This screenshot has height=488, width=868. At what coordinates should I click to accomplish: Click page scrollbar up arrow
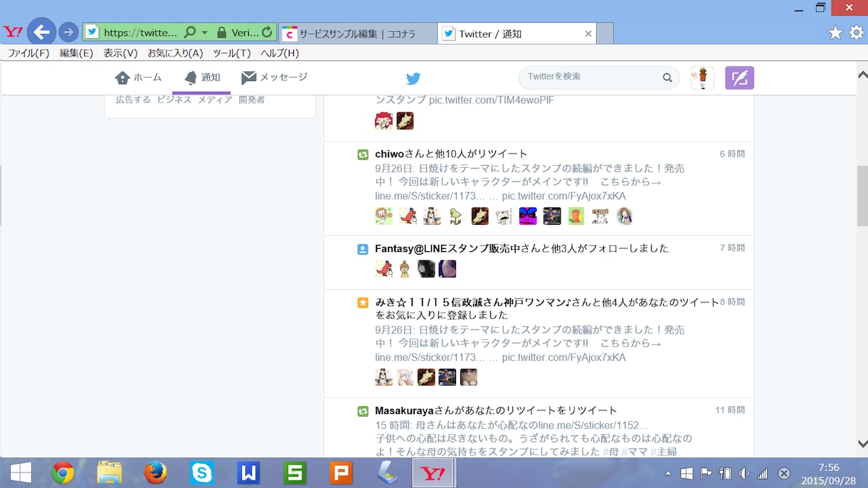pyautogui.click(x=862, y=74)
